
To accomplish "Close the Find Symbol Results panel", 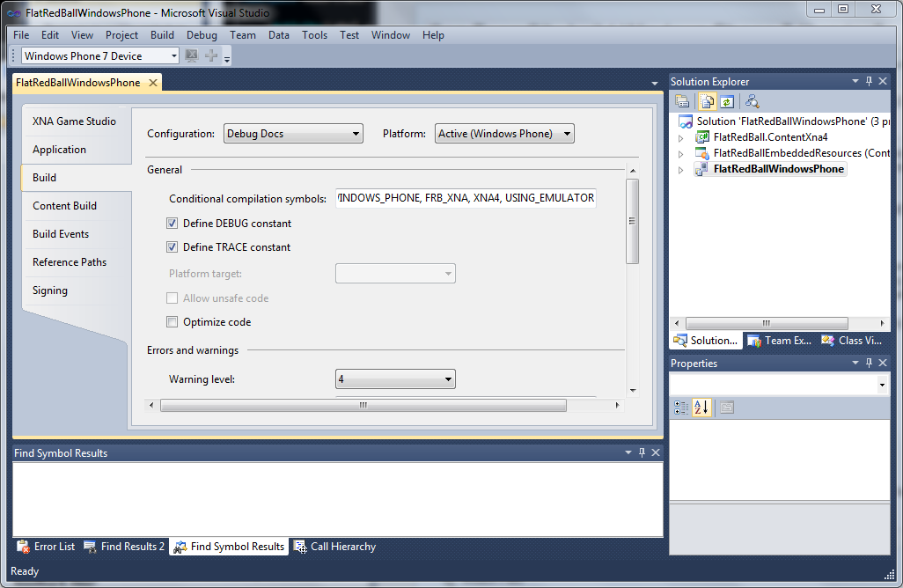I will tap(656, 452).
